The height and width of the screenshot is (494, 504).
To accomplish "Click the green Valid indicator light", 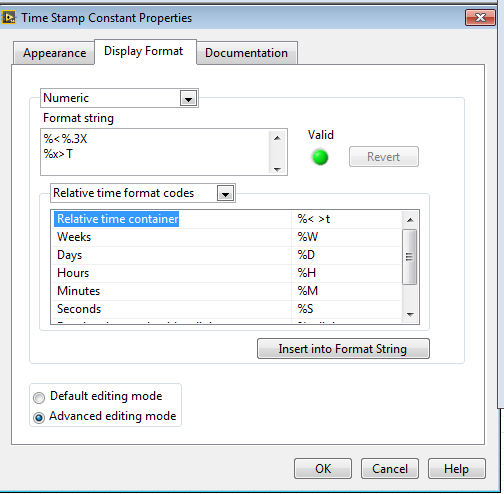I will tap(320, 157).
